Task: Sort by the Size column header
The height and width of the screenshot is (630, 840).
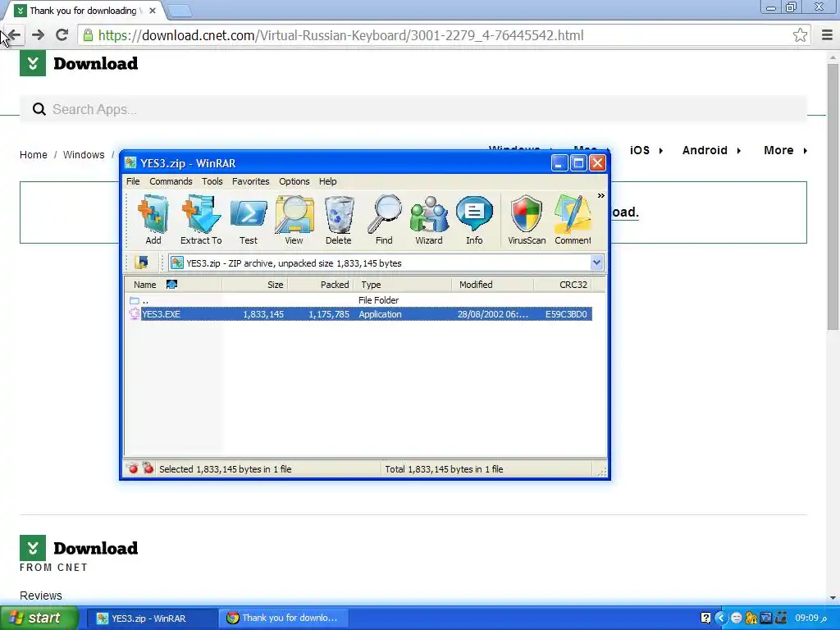Action: point(255,285)
